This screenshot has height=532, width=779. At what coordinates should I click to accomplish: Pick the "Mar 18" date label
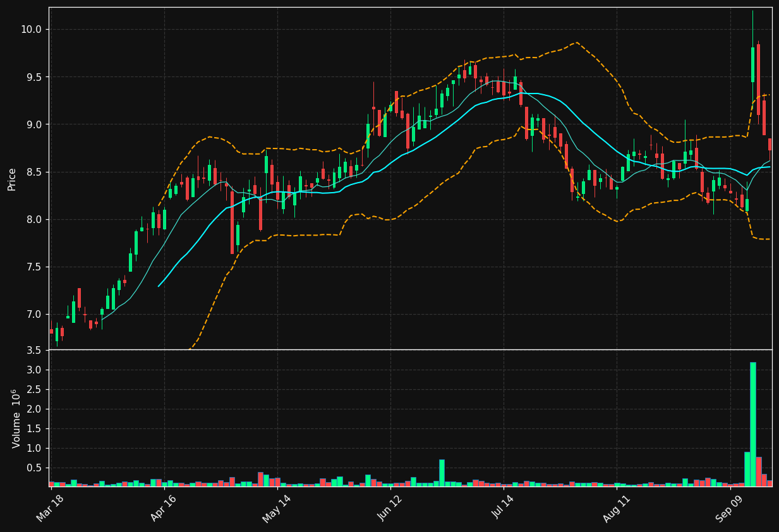pyautogui.click(x=49, y=509)
